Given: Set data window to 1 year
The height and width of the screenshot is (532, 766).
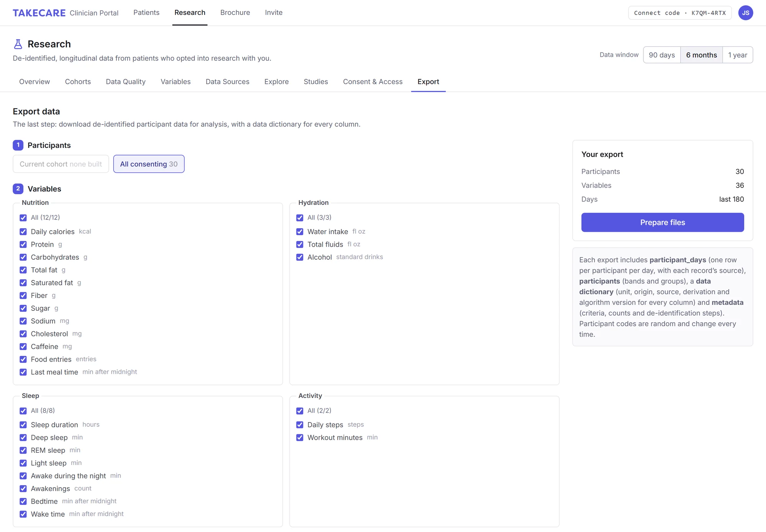Looking at the screenshot, I should coord(738,55).
